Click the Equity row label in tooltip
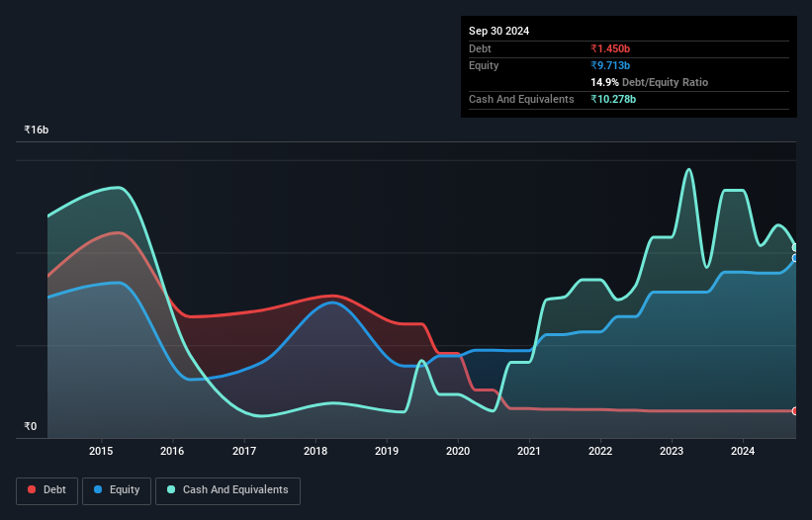This screenshot has width=812, height=520. point(484,65)
